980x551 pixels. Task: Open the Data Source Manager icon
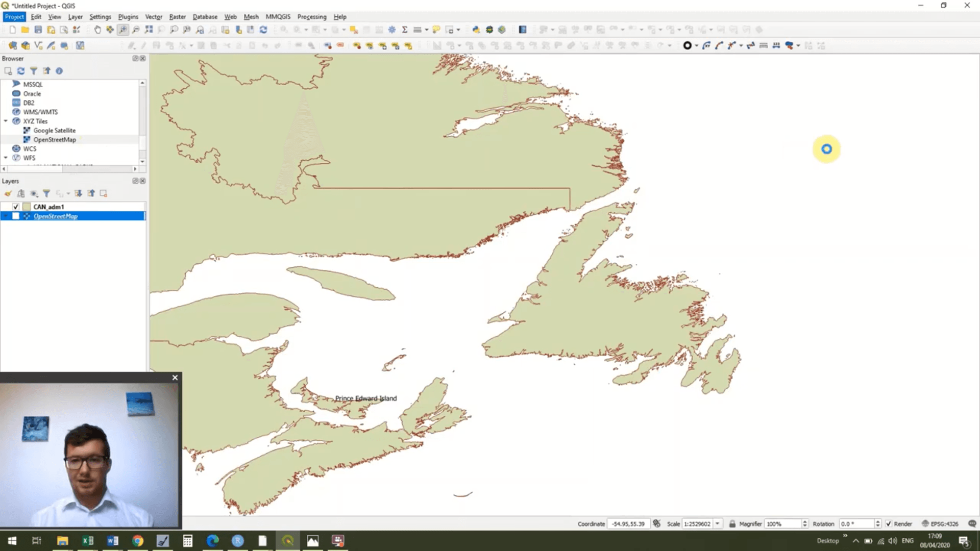(13, 45)
